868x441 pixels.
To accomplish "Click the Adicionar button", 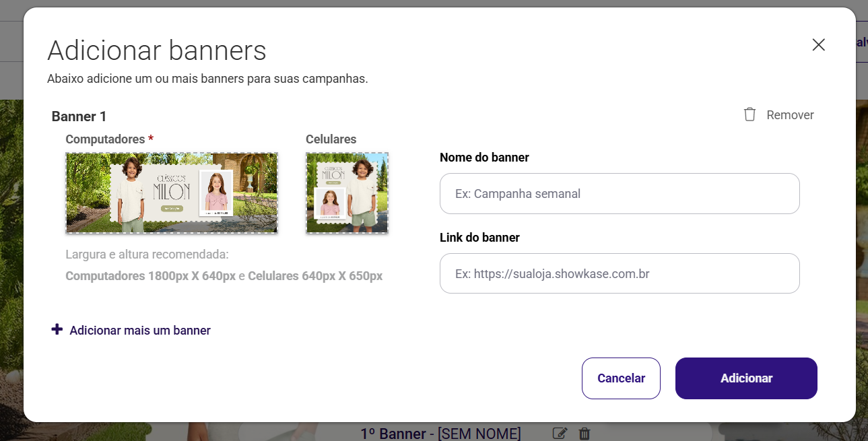I will click(x=746, y=378).
